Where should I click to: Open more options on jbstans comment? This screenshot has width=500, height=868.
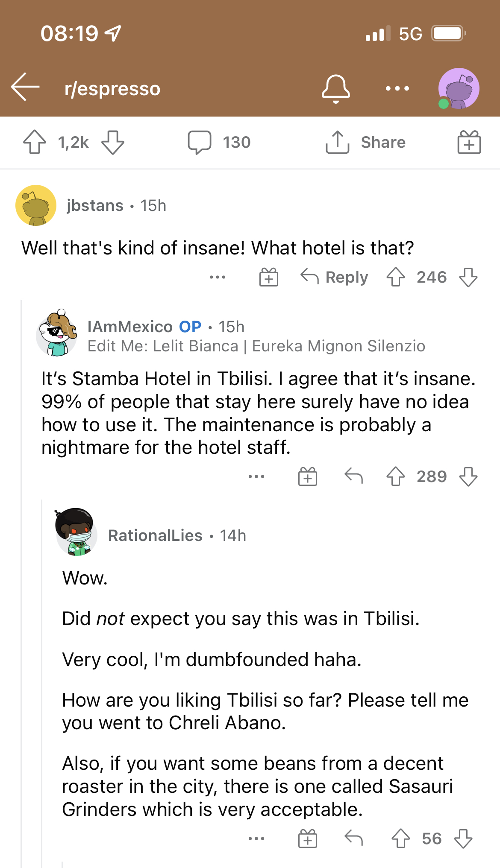point(218,277)
